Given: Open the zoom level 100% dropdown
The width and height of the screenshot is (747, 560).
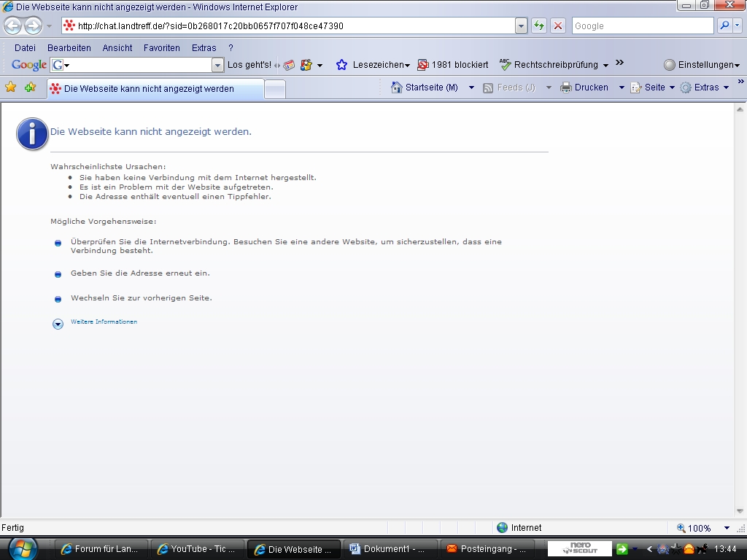Looking at the screenshot, I should (x=727, y=528).
